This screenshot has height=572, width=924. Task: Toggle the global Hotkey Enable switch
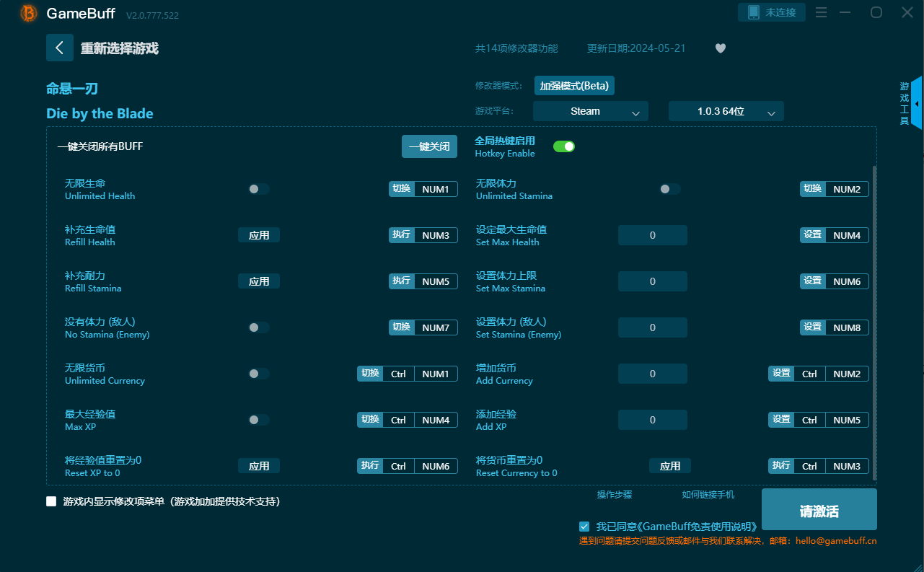coord(564,146)
